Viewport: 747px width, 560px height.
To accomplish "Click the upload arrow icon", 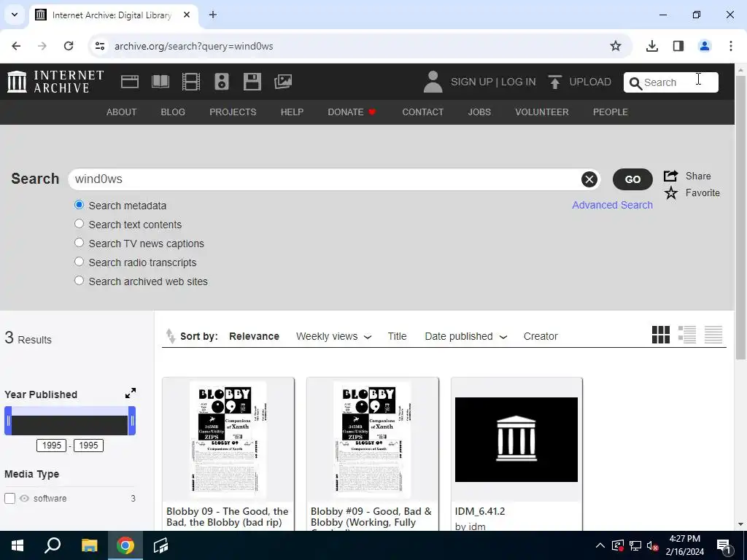I will point(554,82).
